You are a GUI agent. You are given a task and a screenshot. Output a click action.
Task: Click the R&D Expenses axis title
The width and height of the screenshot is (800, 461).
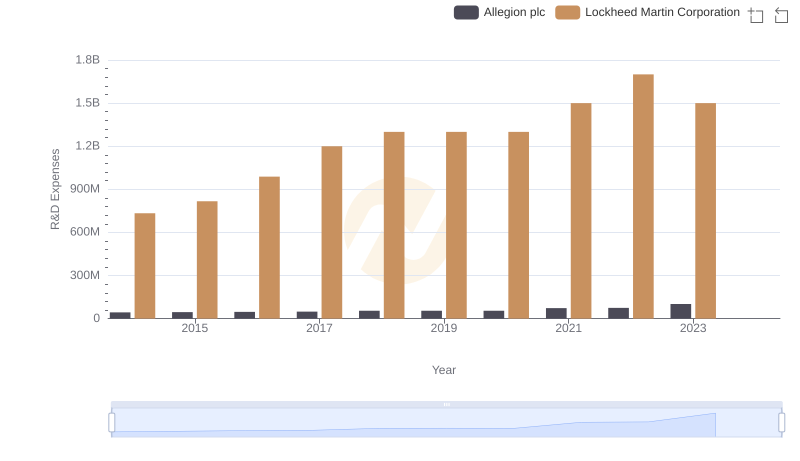[x=55, y=189]
